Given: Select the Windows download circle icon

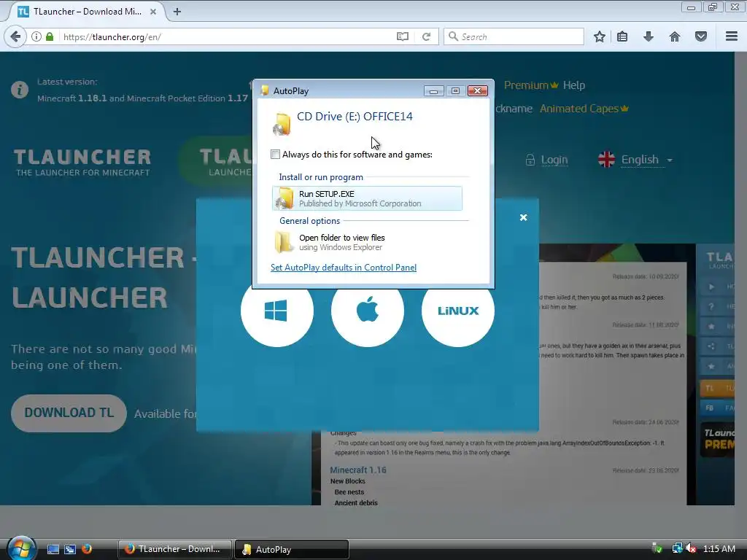Looking at the screenshot, I should point(276,311).
